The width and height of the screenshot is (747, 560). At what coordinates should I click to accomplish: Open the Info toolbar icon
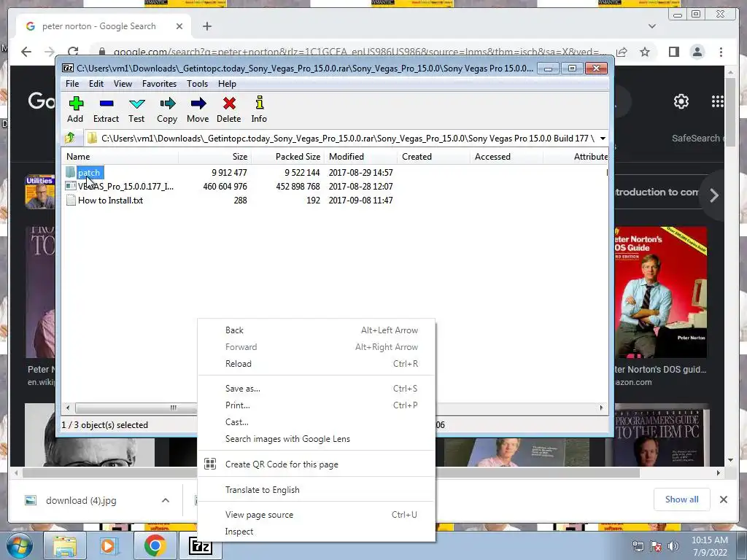259,109
